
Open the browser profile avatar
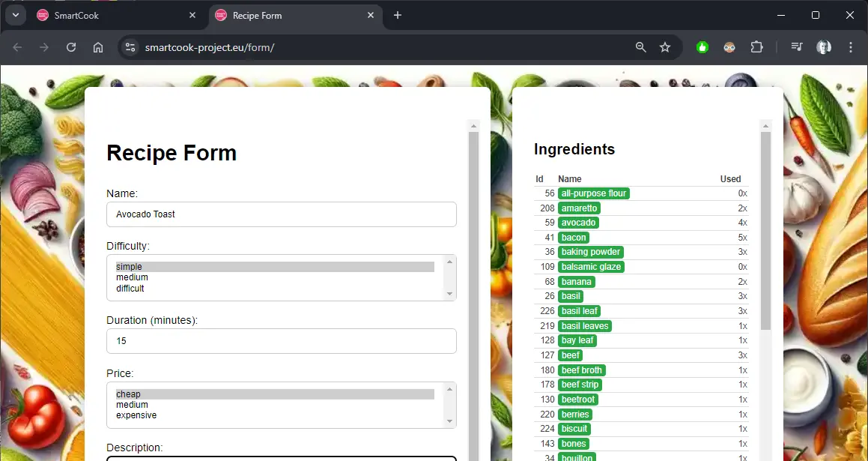point(824,47)
